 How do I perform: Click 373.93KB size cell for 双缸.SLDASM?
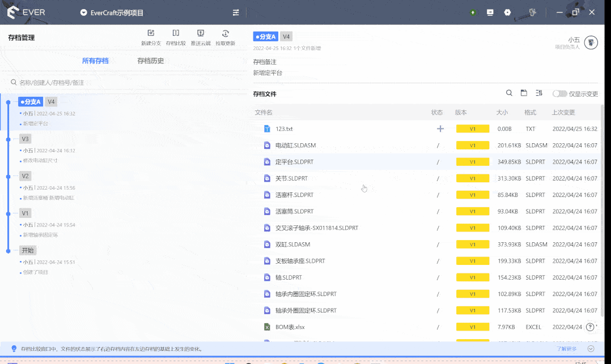tap(510, 245)
